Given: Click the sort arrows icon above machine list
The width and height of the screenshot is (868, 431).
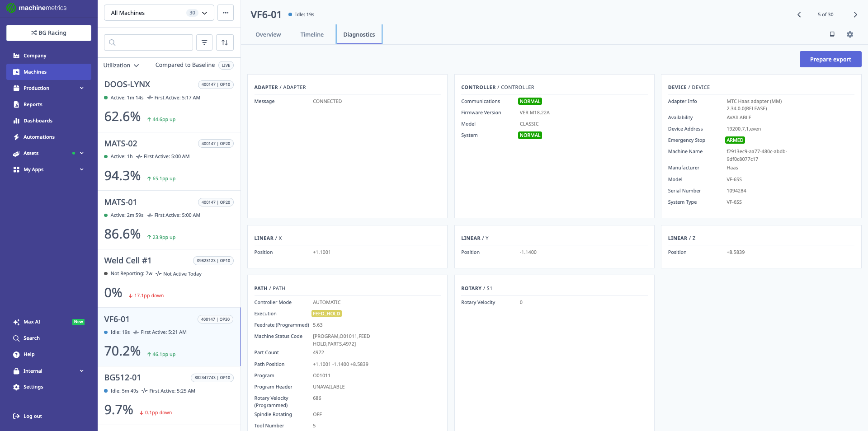Looking at the screenshot, I should tap(225, 42).
